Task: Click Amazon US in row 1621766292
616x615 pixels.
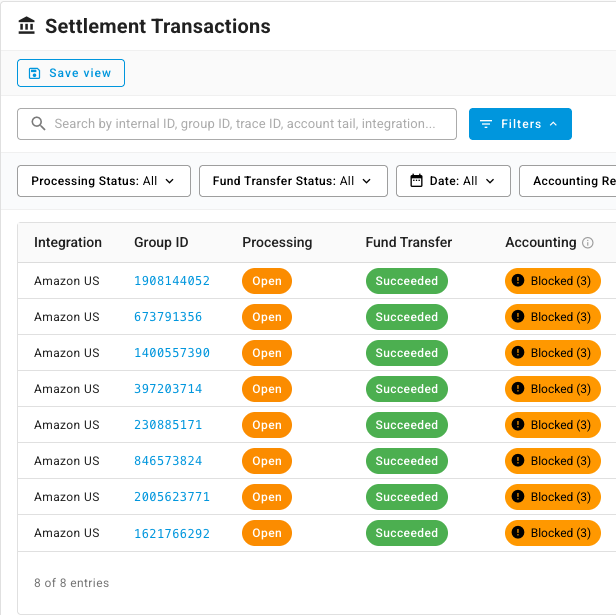Action: 67,533
